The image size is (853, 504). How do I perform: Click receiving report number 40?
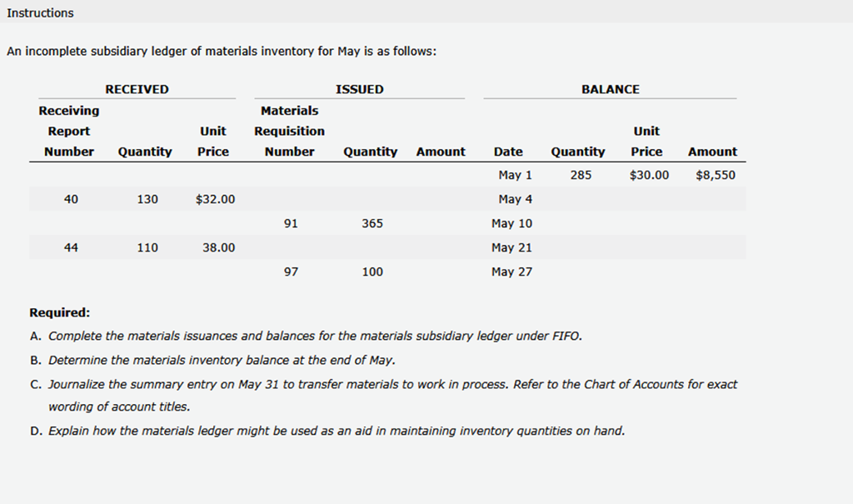(x=71, y=199)
